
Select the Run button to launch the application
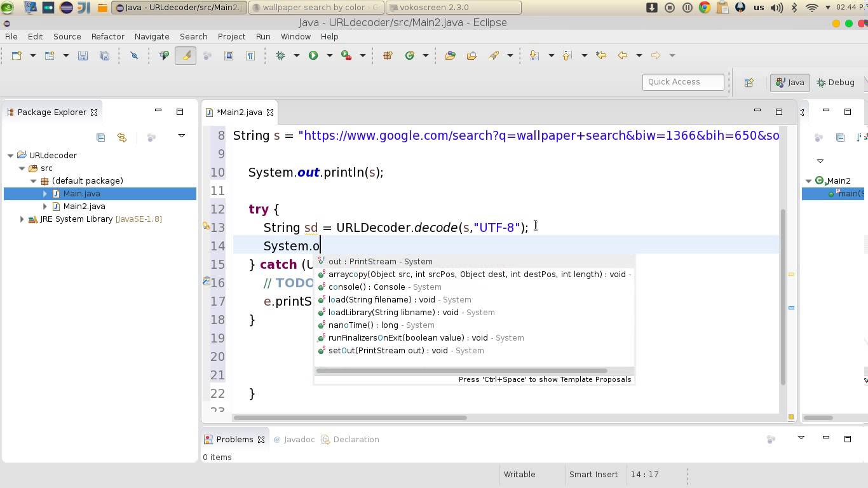(313, 55)
